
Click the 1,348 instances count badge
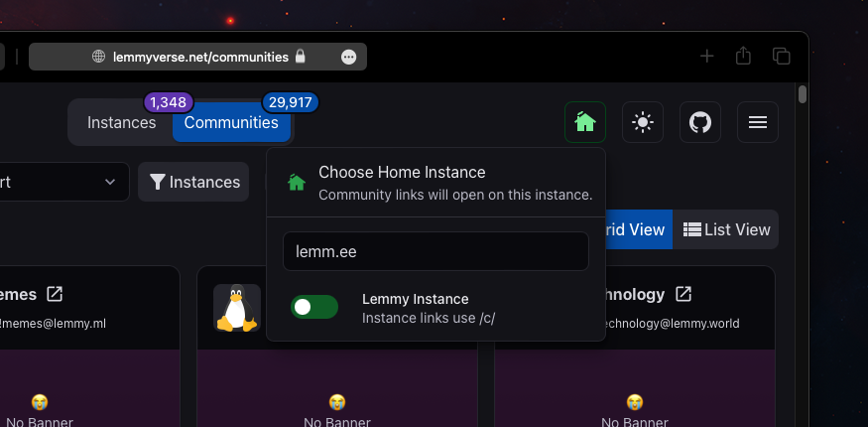[x=169, y=102]
